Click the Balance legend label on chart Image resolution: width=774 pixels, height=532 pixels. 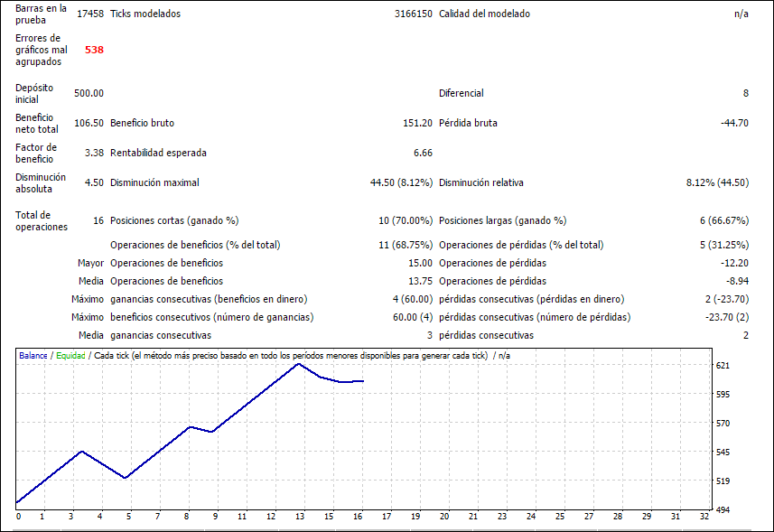33,357
